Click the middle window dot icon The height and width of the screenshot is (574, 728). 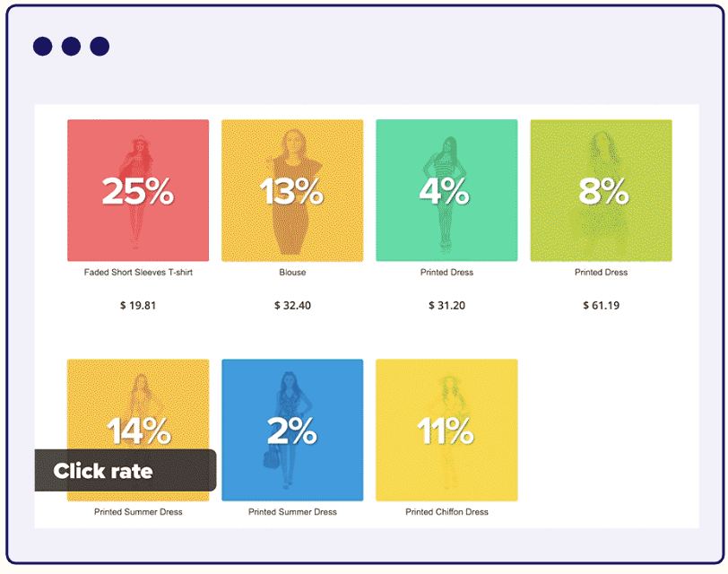click(71, 46)
